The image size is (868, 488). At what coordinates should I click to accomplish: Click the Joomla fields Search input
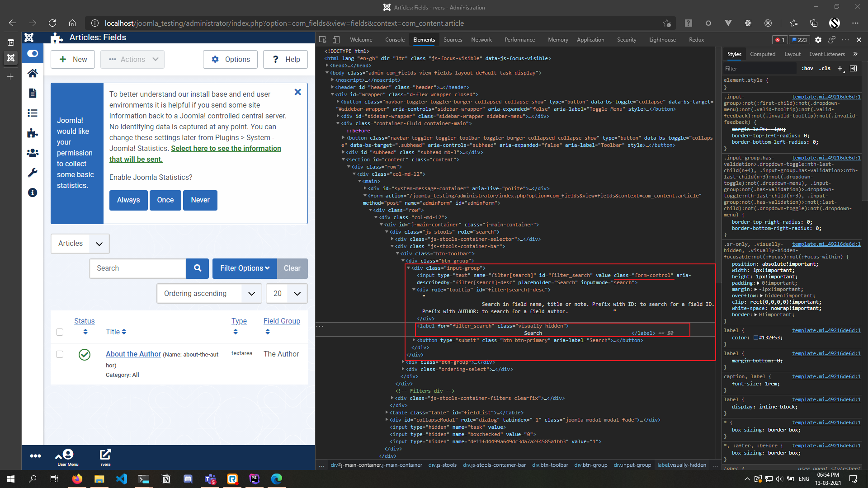click(x=138, y=268)
